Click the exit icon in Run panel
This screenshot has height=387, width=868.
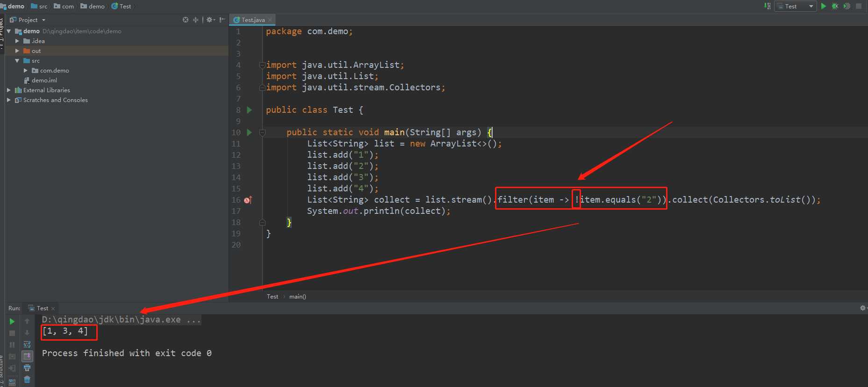coord(12,368)
